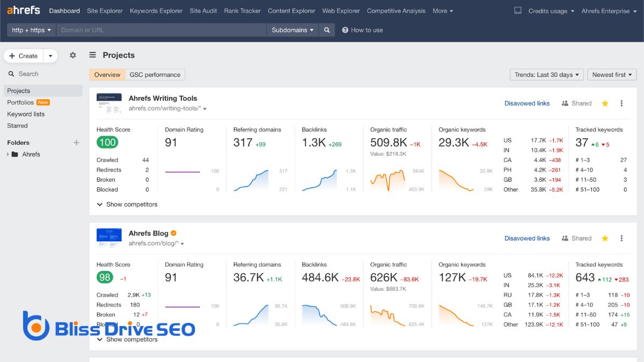Click the hamburger menu beside Projects heading
The width and height of the screenshot is (644, 362).
(x=93, y=55)
